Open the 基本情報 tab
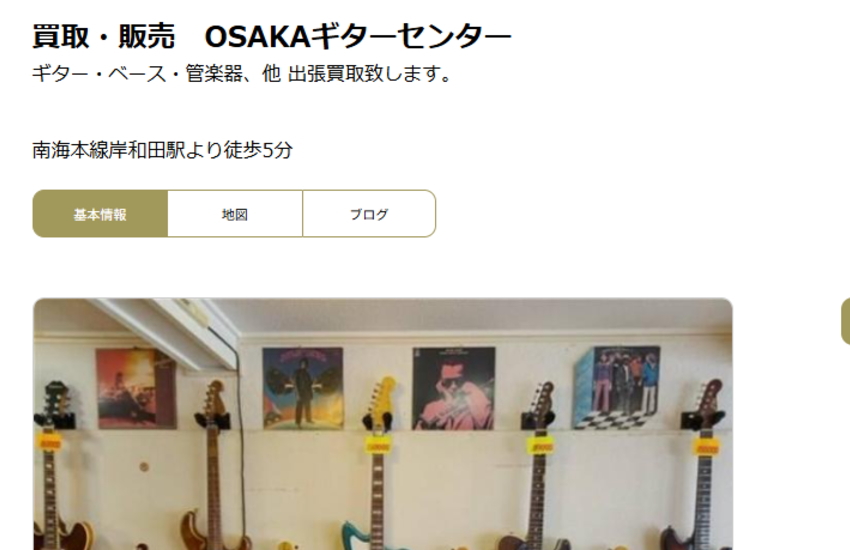 (x=100, y=213)
